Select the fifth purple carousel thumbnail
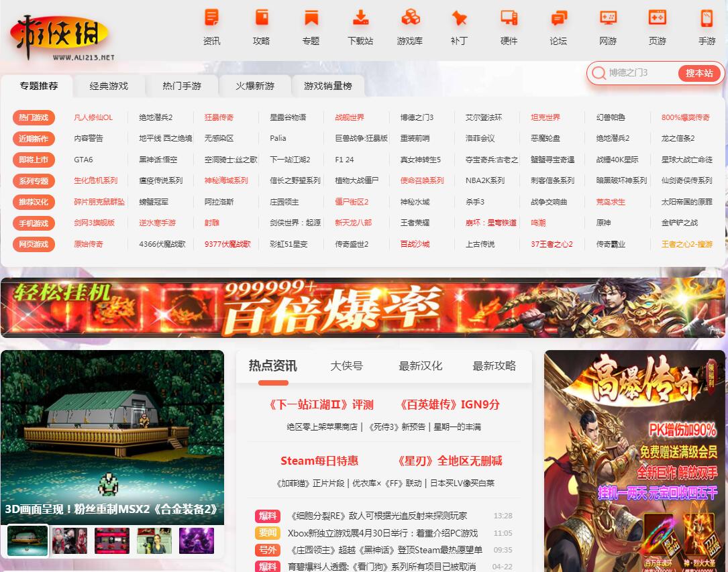728x572 pixels. tap(197, 540)
